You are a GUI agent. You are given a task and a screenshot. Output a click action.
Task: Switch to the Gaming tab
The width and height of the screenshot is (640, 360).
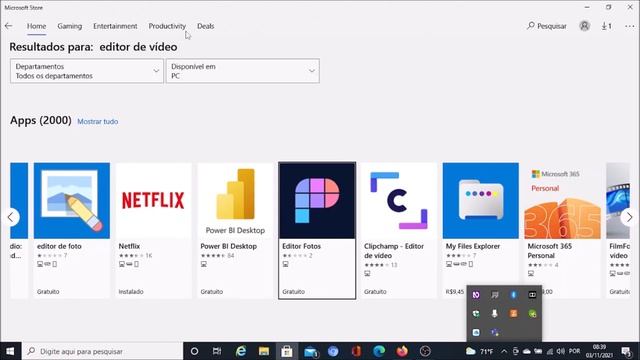click(x=69, y=26)
